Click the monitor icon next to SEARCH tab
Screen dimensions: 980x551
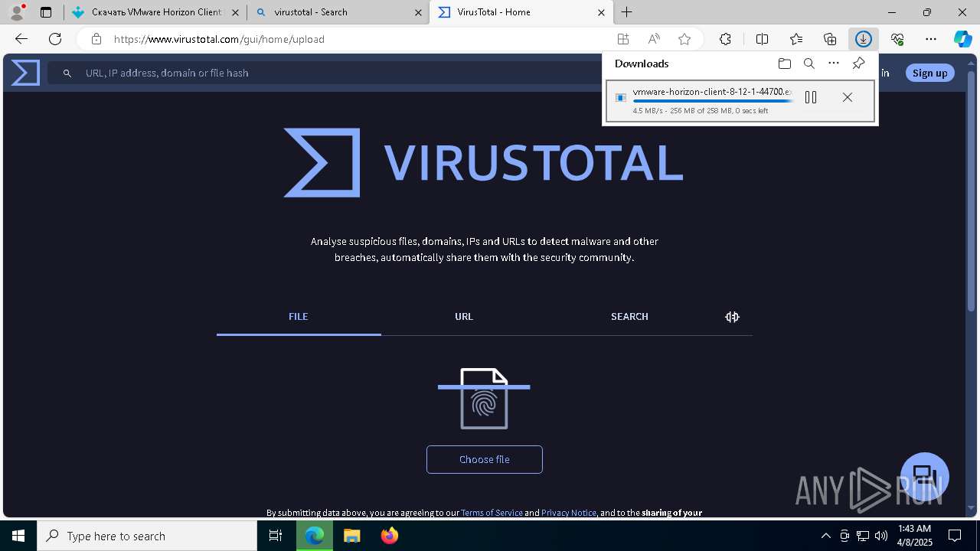click(732, 317)
